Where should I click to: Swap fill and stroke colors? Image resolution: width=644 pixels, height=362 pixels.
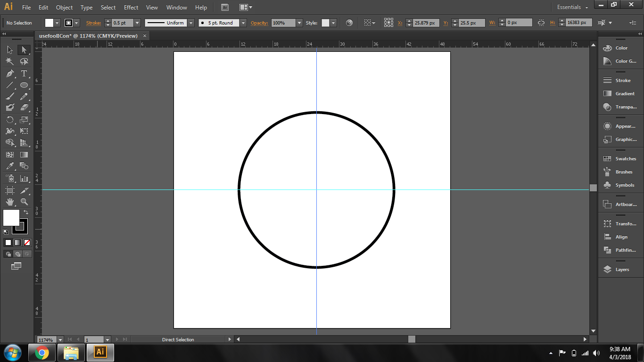pos(26,213)
